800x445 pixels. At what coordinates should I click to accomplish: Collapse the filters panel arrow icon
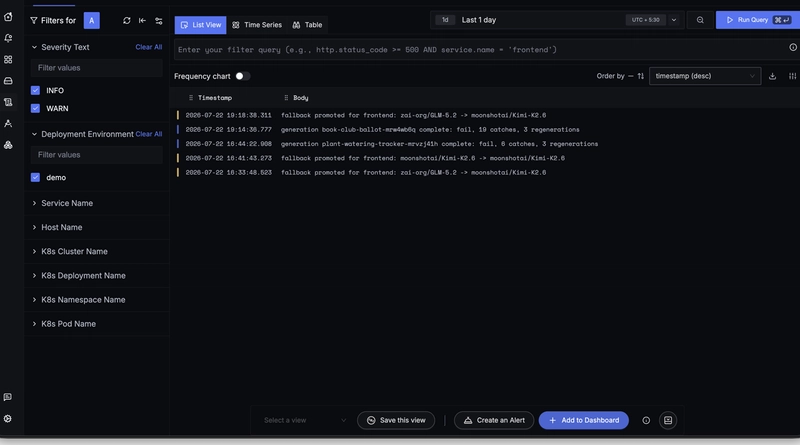pyautogui.click(x=142, y=20)
